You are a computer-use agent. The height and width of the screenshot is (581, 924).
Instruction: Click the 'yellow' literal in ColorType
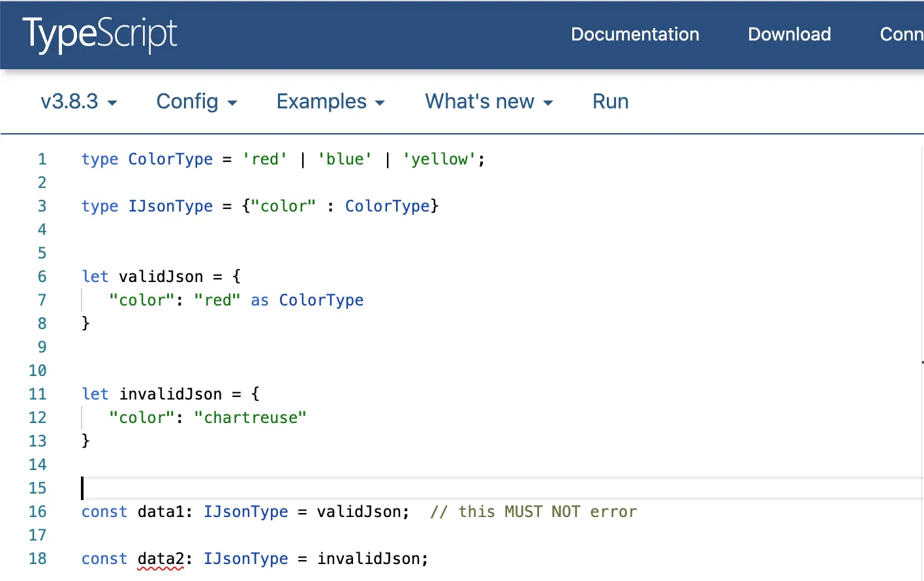point(439,159)
